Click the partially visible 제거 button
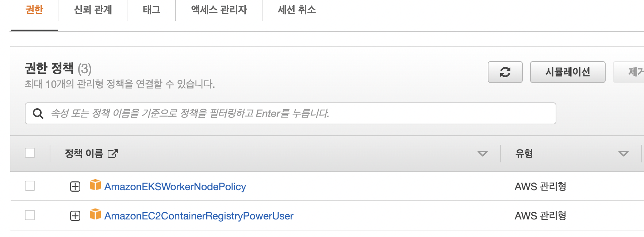644x237 pixels. [629, 72]
